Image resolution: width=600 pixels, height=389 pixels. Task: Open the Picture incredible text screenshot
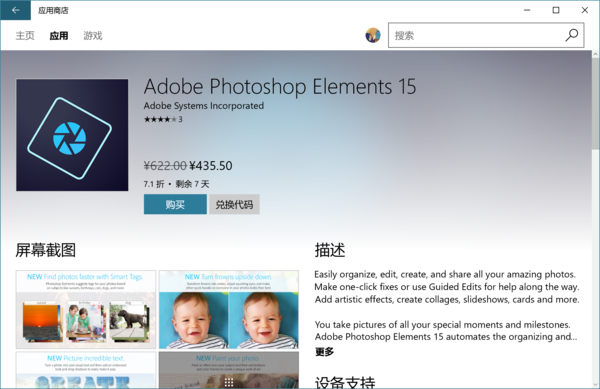click(x=86, y=370)
